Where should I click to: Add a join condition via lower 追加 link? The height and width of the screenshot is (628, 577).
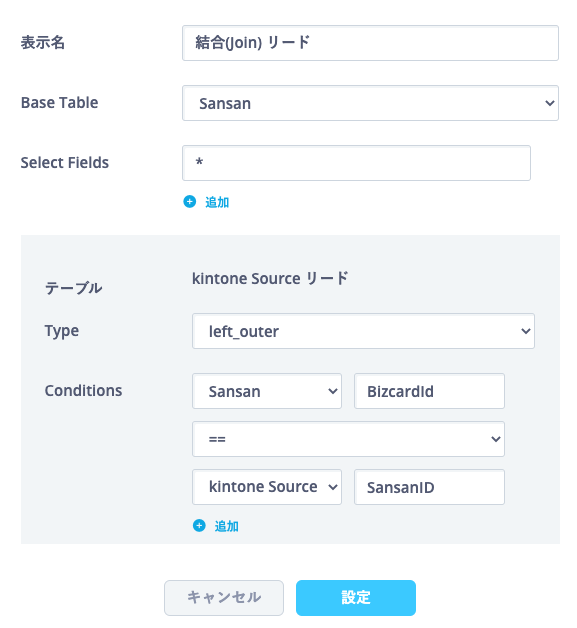226,526
